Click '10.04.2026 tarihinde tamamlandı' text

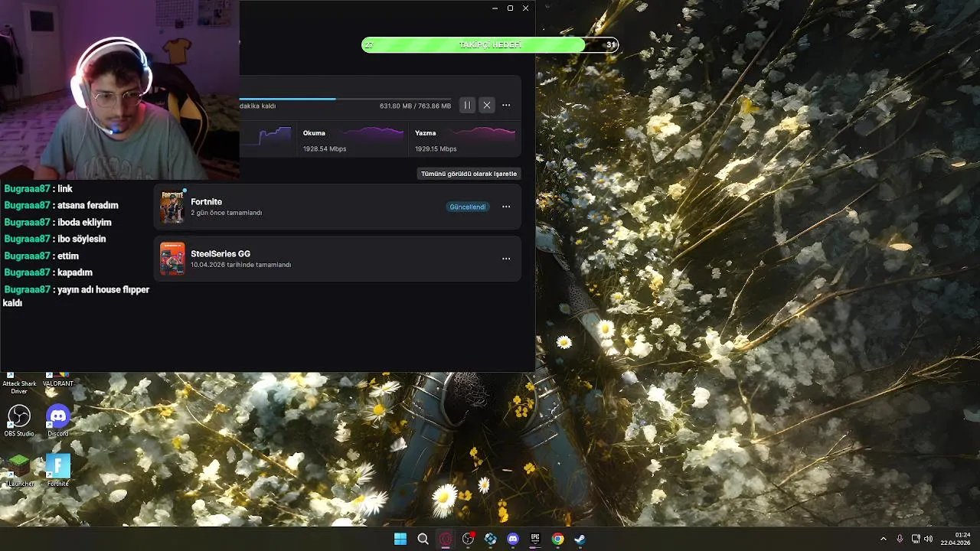click(x=241, y=265)
